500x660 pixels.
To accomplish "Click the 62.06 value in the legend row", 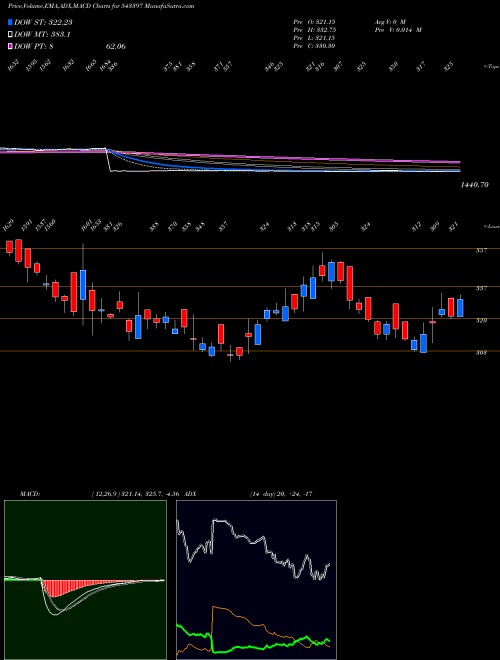I will (x=116, y=46).
